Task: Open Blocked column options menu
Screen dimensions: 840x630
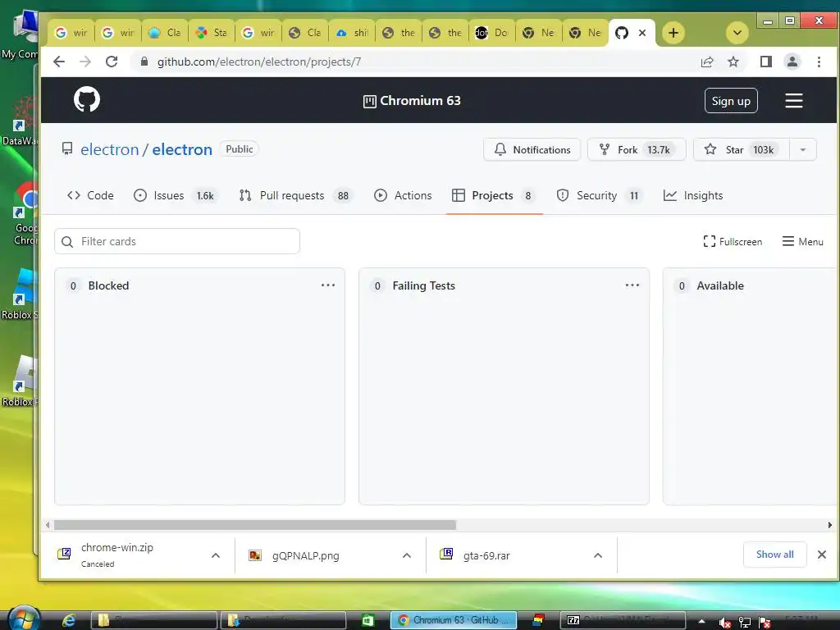Action: [x=328, y=285]
